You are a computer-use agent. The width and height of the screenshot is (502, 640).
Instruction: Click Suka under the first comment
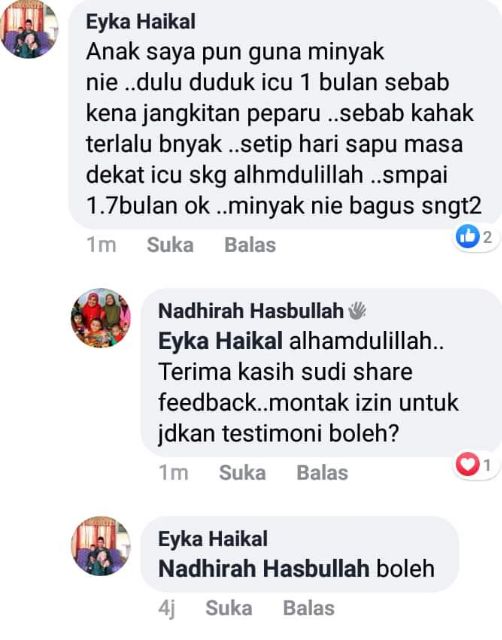(170, 245)
